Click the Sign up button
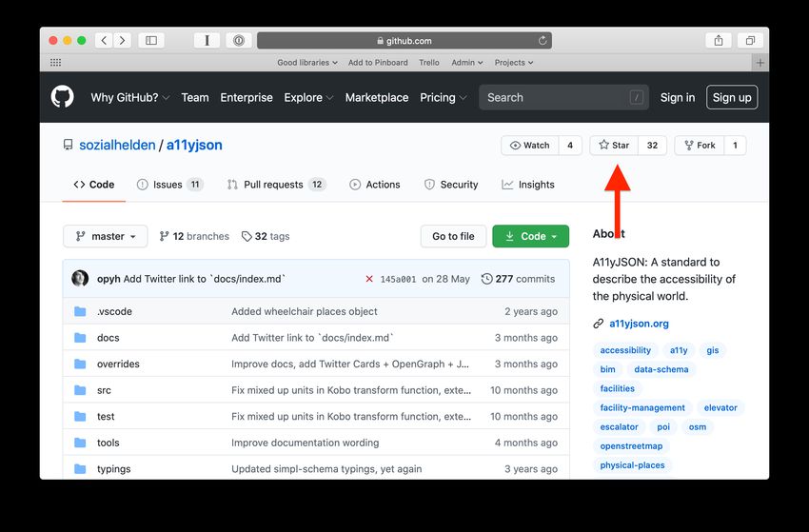 click(x=732, y=97)
